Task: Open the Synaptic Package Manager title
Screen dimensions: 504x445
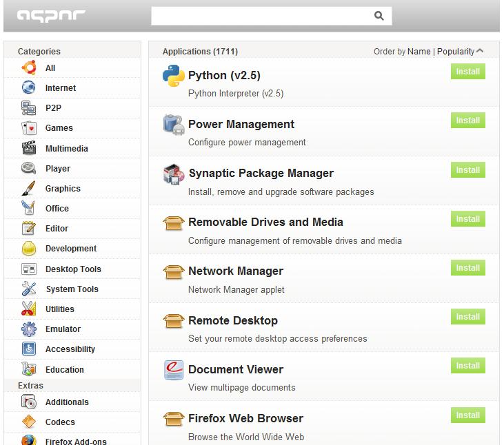Action: click(261, 174)
